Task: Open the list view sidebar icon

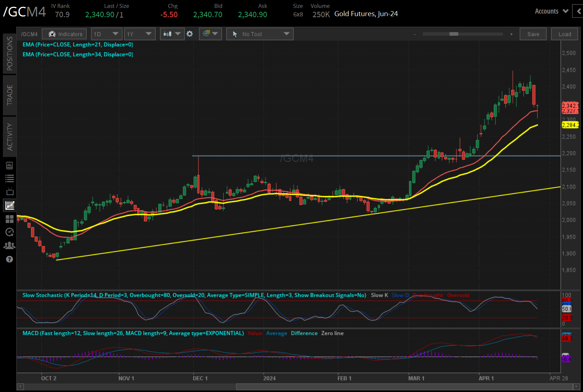Action: point(10,178)
